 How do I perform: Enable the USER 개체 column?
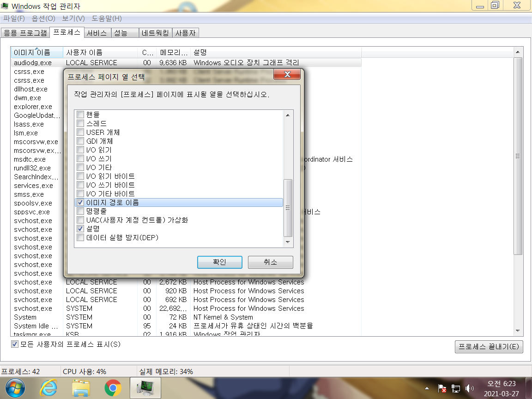click(80, 132)
